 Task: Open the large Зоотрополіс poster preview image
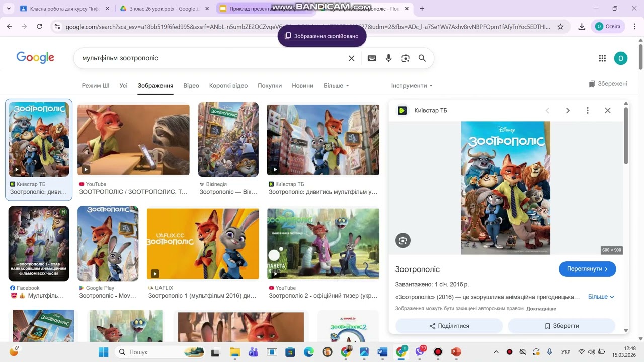click(x=506, y=188)
